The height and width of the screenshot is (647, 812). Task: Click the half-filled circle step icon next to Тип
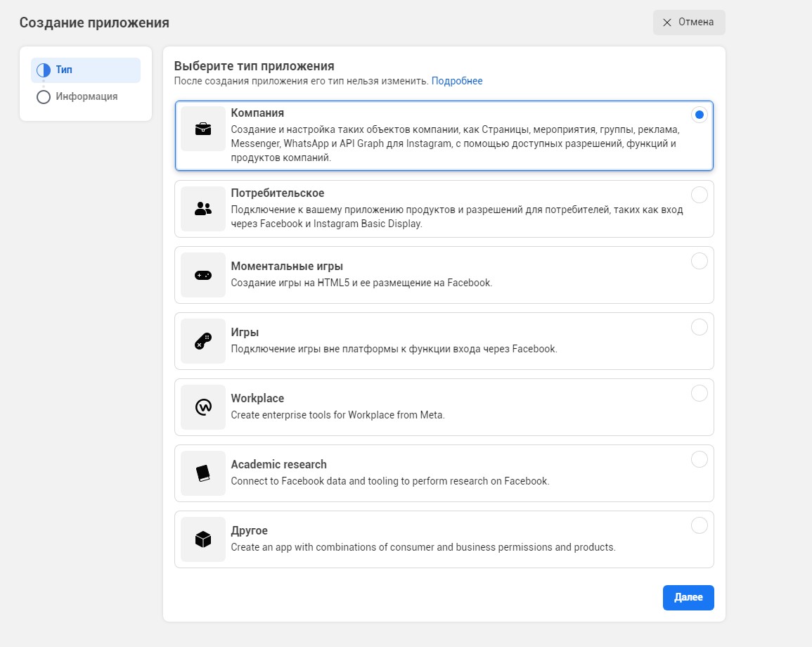click(x=44, y=70)
